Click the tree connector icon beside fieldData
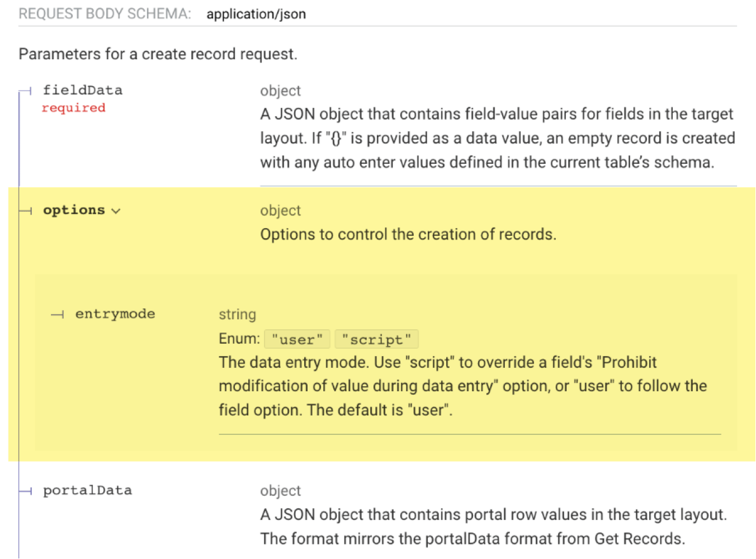Viewport: 756px width, 559px height. [26, 91]
